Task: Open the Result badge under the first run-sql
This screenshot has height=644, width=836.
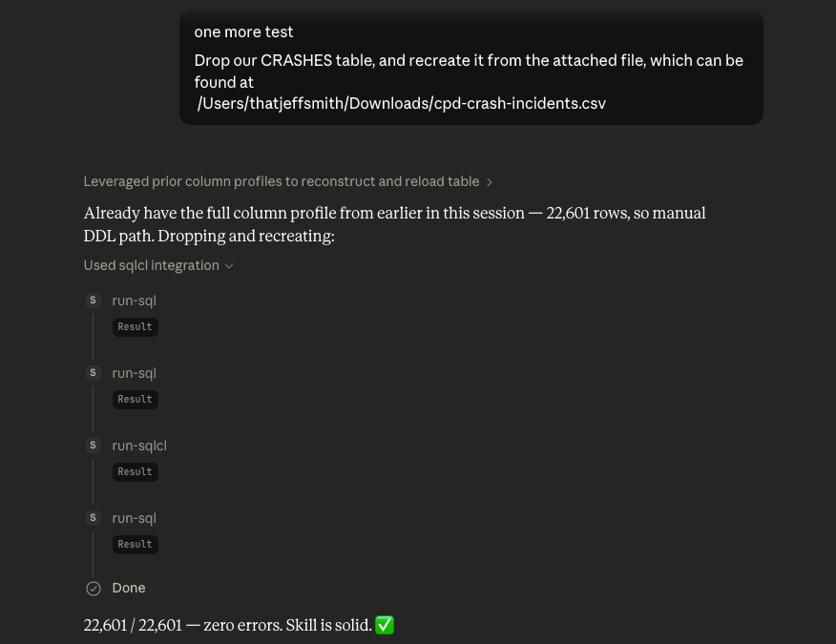Action: coord(135,327)
